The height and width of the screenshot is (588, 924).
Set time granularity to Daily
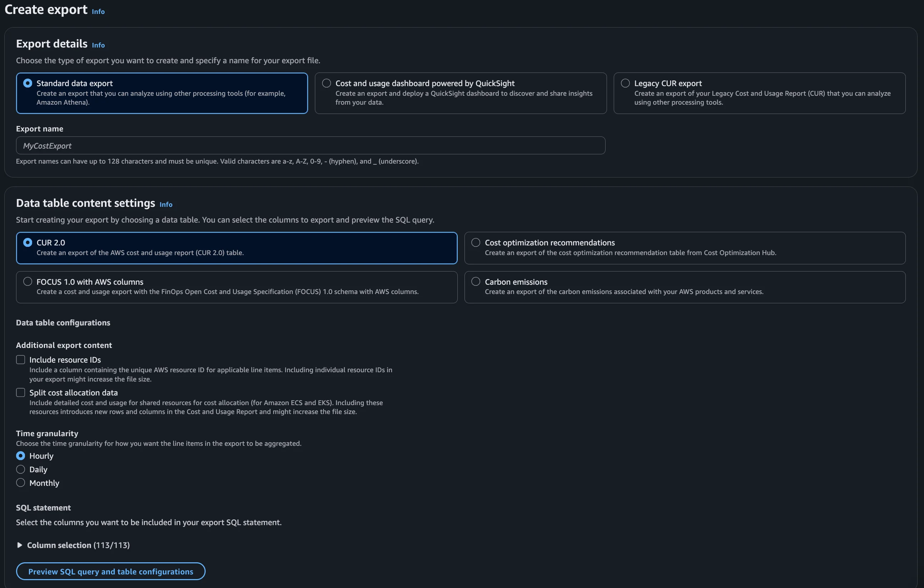click(x=21, y=469)
